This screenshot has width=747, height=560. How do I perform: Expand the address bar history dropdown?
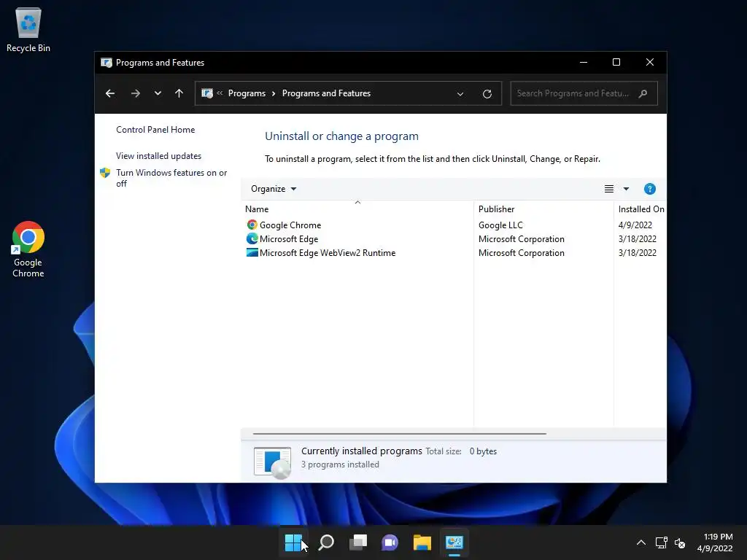click(460, 94)
